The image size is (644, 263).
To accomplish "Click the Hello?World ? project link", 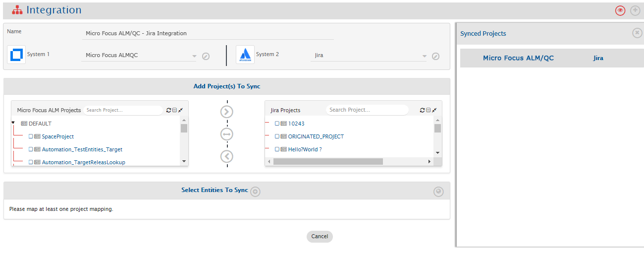I will [305, 149].
